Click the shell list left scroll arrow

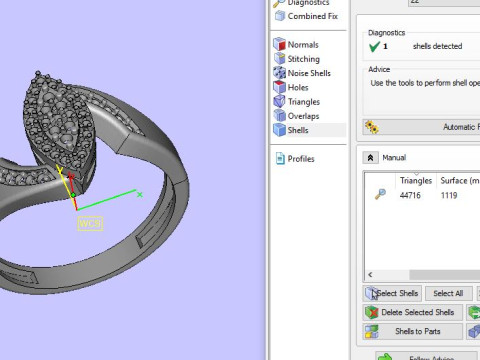370,275
